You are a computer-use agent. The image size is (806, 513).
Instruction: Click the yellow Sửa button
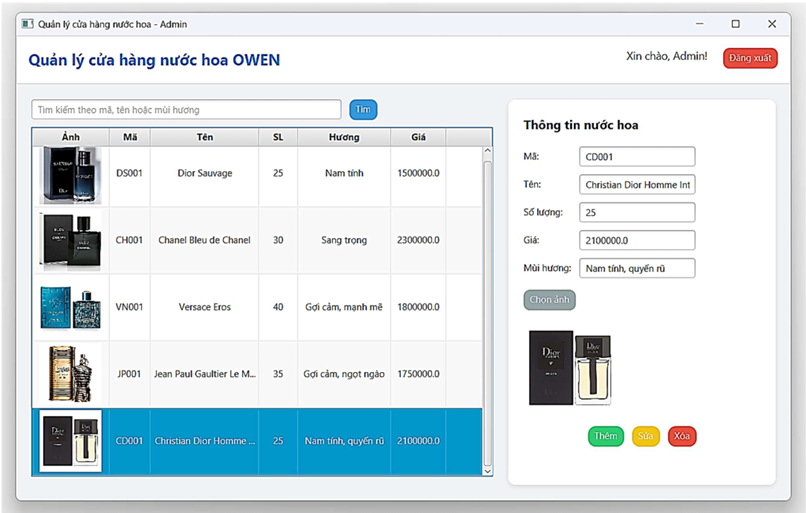click(x=646, y=436)
